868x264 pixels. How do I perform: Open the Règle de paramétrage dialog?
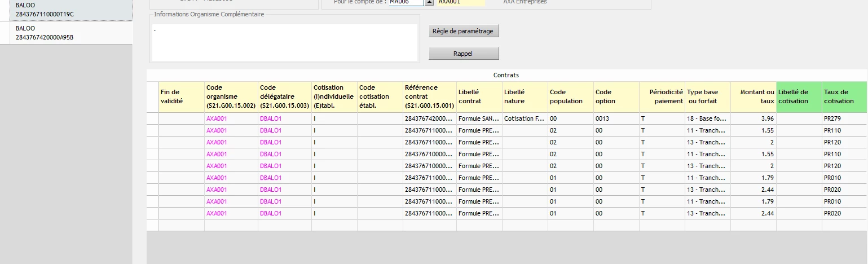click(464, 31)
